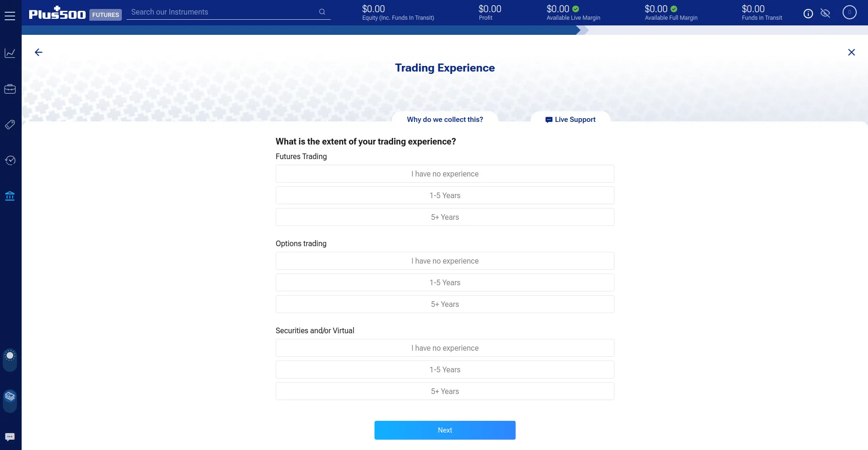Go back with the arrow icon
The height and width of the screenshot is (450, 868).
click(39, 52)
